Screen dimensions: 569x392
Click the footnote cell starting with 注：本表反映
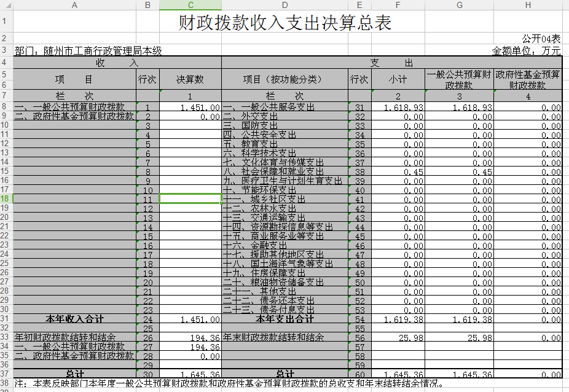pyautogui.click(x=227, y=383)
